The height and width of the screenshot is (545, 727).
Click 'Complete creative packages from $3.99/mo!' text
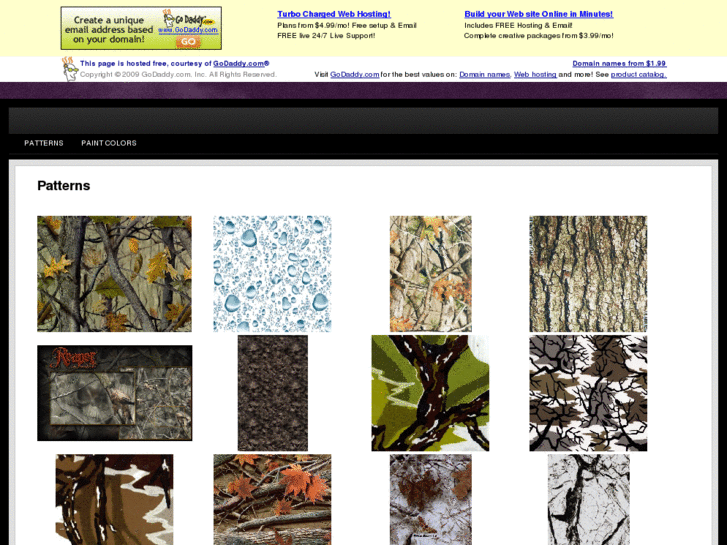(x=539, y=36)
